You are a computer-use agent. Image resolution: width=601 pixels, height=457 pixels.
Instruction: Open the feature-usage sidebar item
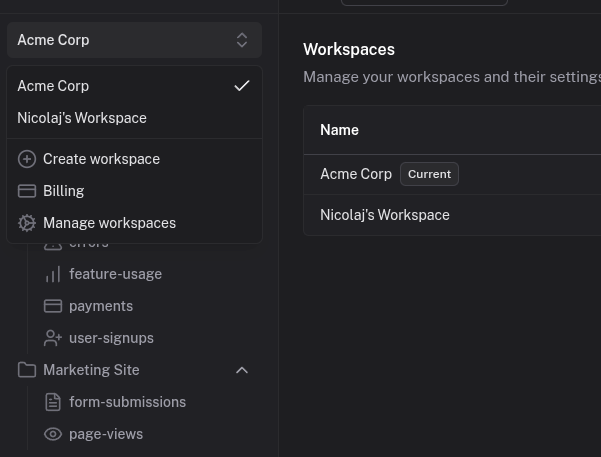(x=134, y=274)
